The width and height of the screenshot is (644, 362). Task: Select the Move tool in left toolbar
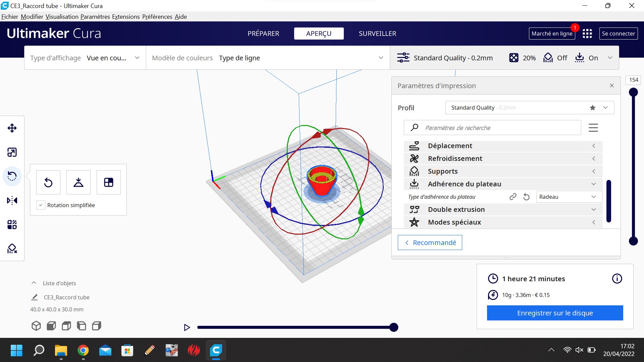(x=12, y=128)
